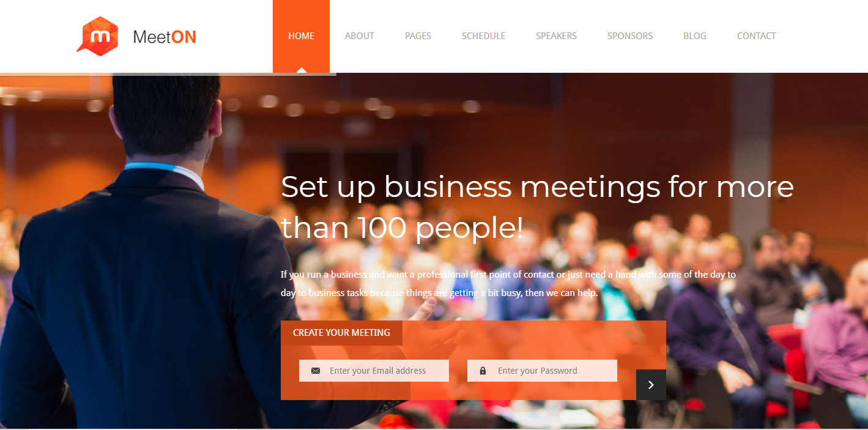Go to the ABOUT page

click(x=359, y=36)
